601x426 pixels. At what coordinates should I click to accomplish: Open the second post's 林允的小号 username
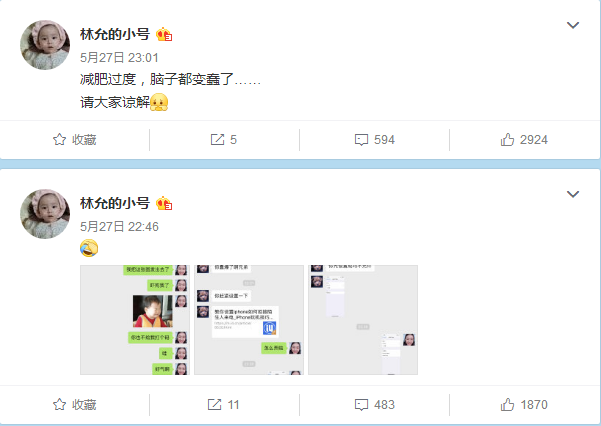[x=115, y=203]
